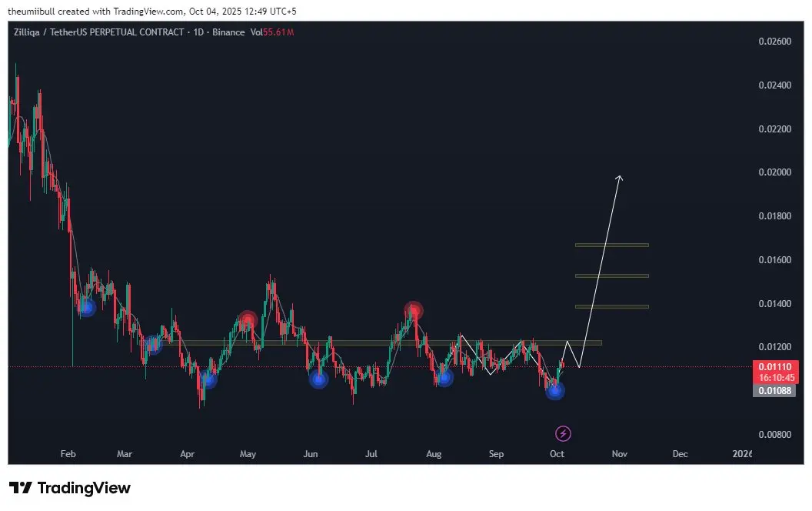The width and height of the screenshot is (812, 511).
Task: Click the Nov label on time axis
Action: (x=619, y=454)
